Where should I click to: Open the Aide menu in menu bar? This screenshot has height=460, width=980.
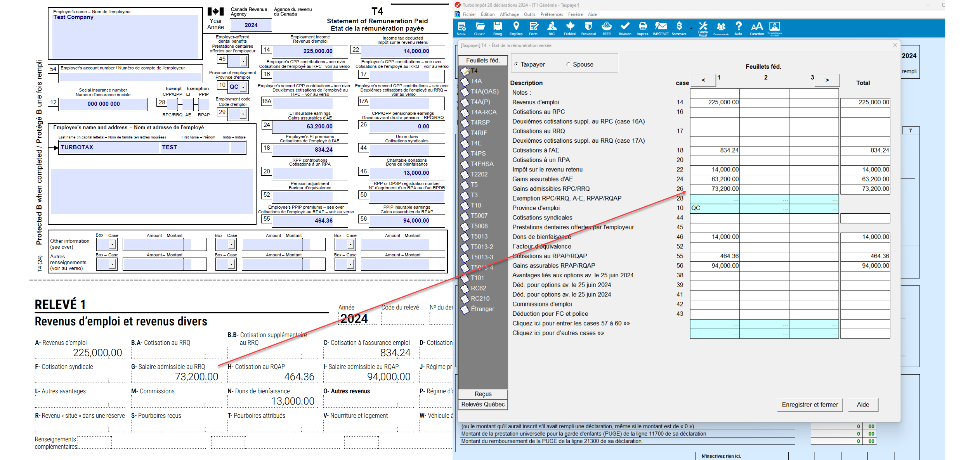592,14
